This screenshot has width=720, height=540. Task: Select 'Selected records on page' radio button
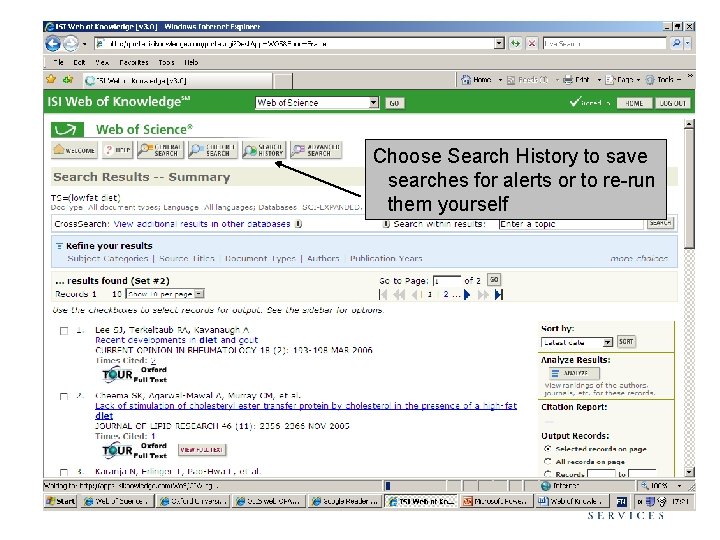(547, 449)
